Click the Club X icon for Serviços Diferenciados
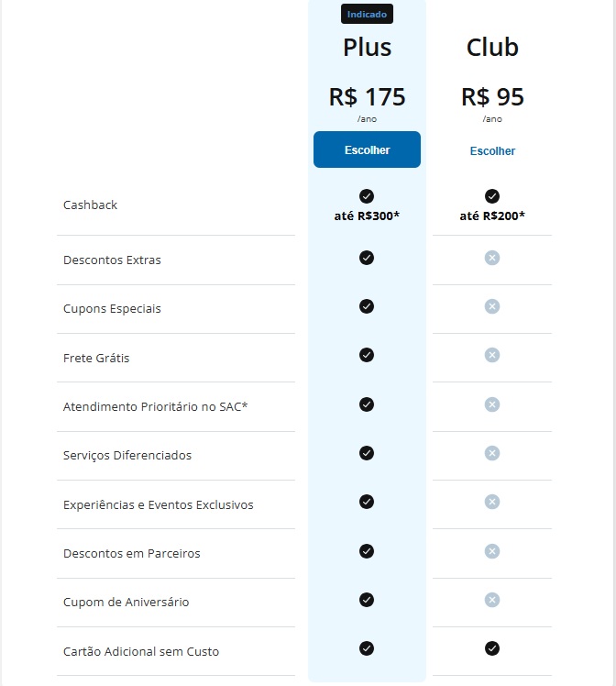Image resolution: width=616 pixels, height=686 pixels. pyautogui.click(x=492, y=453)
